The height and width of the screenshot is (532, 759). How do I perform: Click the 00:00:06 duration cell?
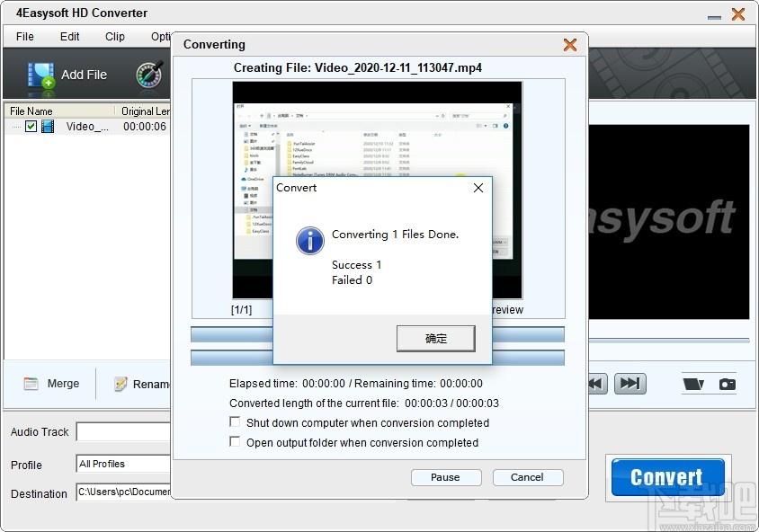[x=144, y=127]
